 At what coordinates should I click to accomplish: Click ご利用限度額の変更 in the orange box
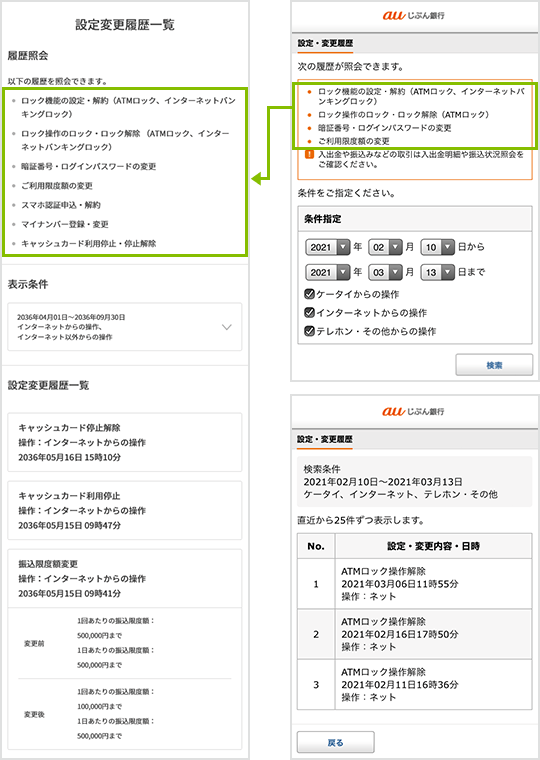[354, 142]
